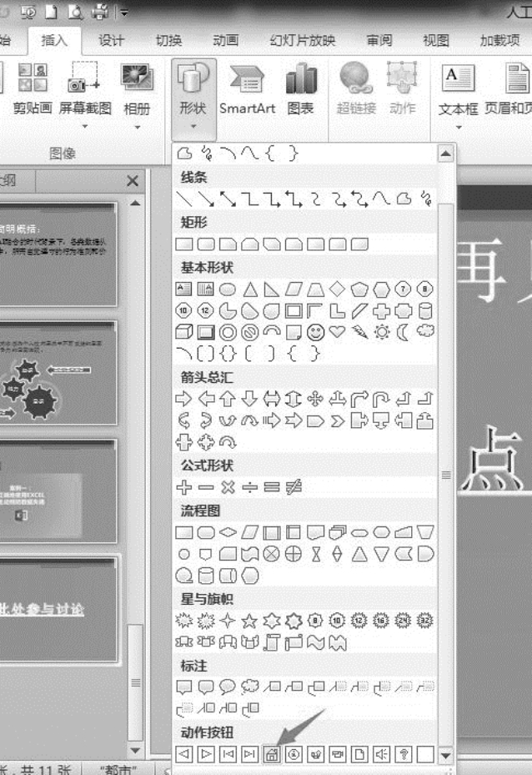Select the Back or Previous action button

(x=184, y=754)
